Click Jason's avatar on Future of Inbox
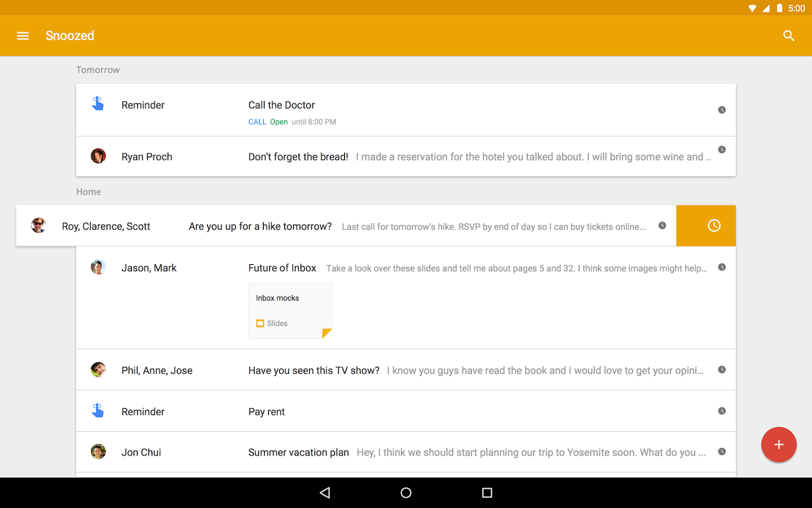This screenshot has width=812, height=508. (x=98, y=267)
